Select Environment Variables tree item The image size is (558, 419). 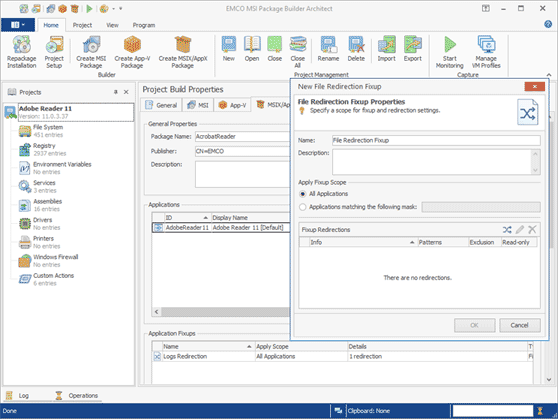(x=55, y=168)
